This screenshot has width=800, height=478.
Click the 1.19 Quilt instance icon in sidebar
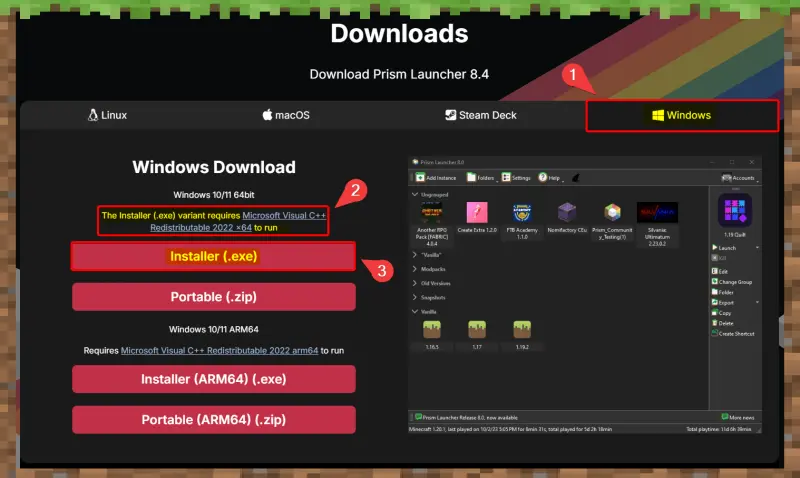point(735,210)
